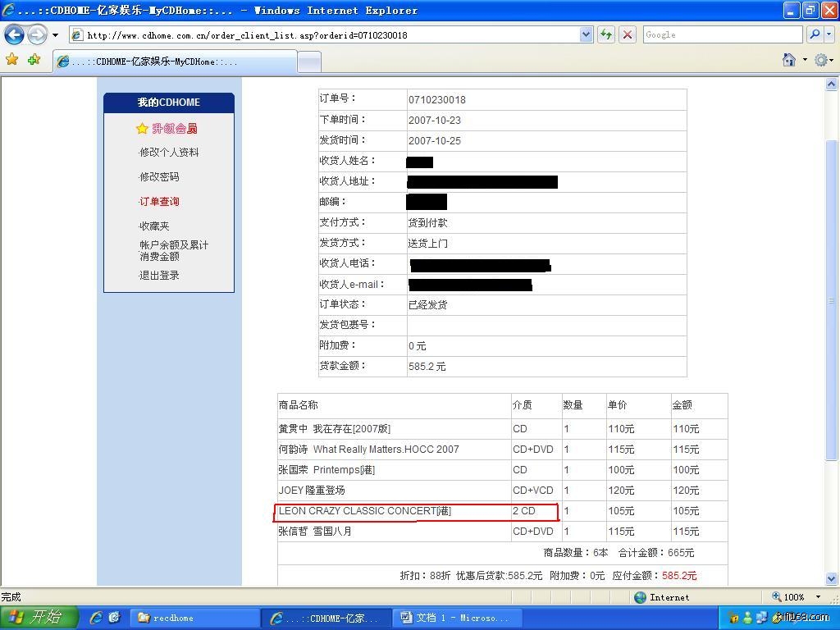
Task: Click the vertical scrollbar down arrow
Action: [x=832, y=578]
